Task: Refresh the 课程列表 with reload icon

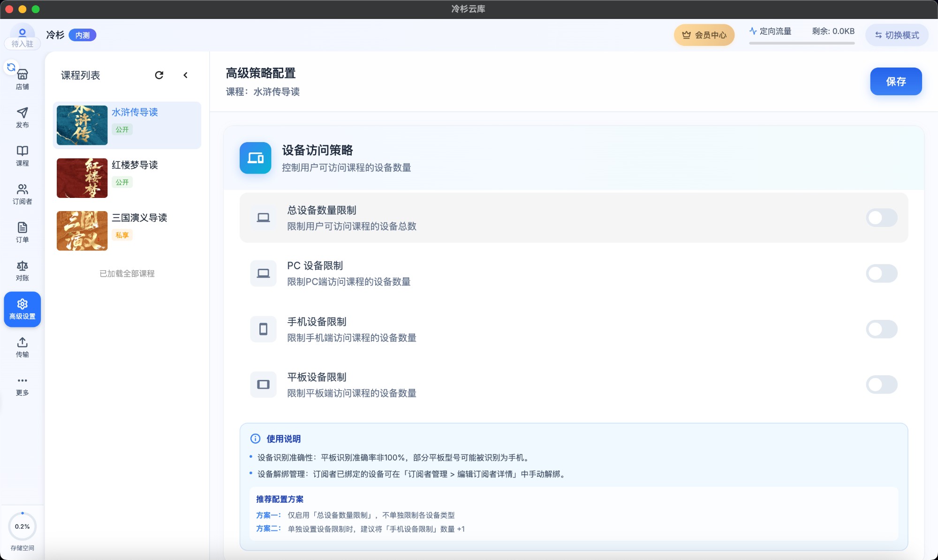Action: 159,75
